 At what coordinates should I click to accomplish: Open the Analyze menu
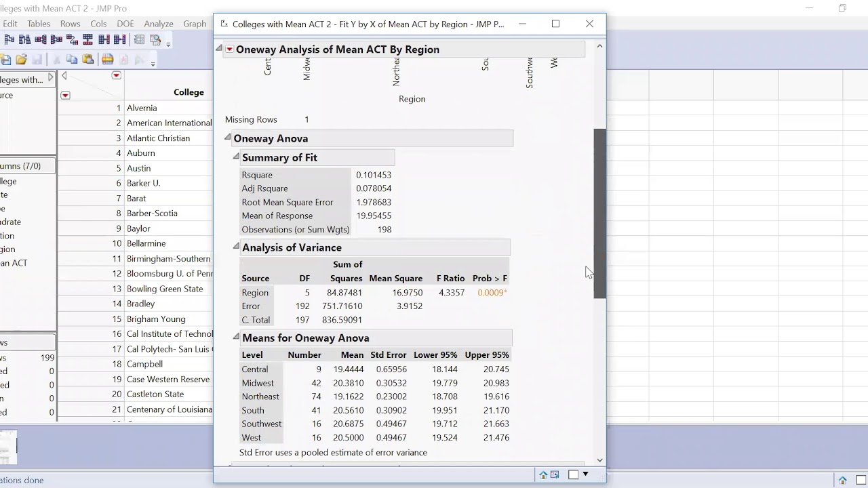tap(159, 24)
